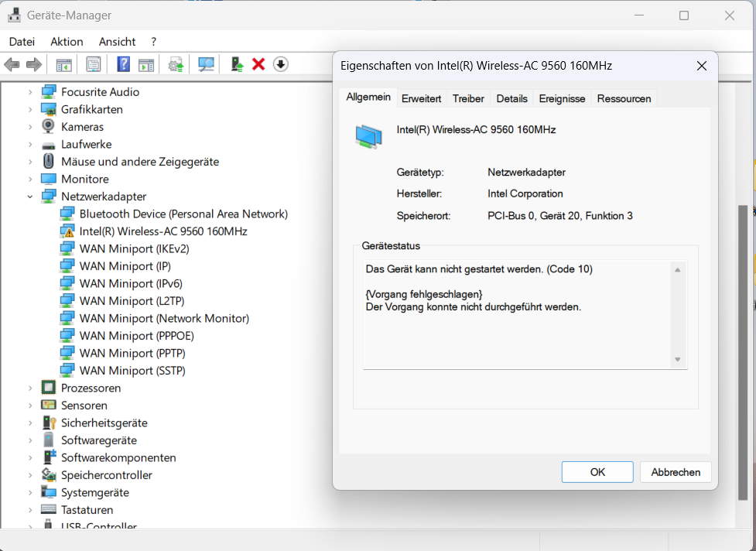Click the red X uninstall device icon
This screenshot has height=551, width=756.
tap(258, 64)
